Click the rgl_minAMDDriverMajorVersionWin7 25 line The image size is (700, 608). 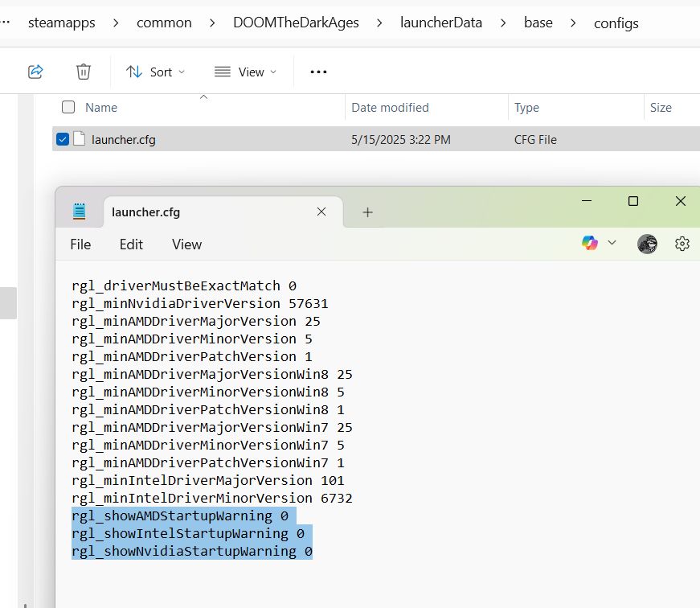[212, 428]
